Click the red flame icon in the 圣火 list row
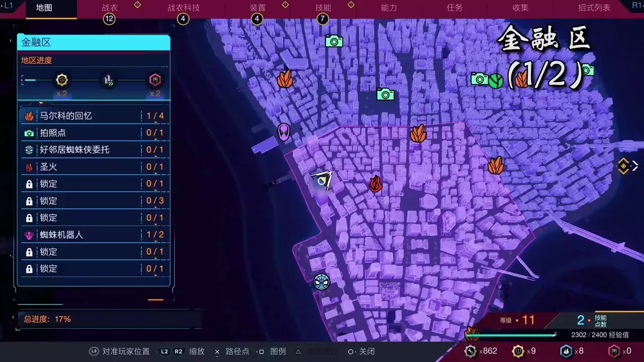The width and height of the screenshot is (644, 362). (x=30, y=167)
